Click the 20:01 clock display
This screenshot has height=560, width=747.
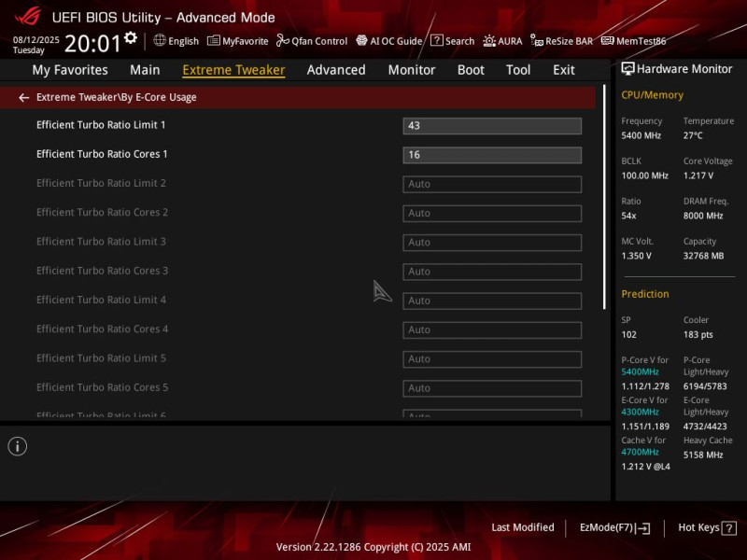tap(92, 43)
